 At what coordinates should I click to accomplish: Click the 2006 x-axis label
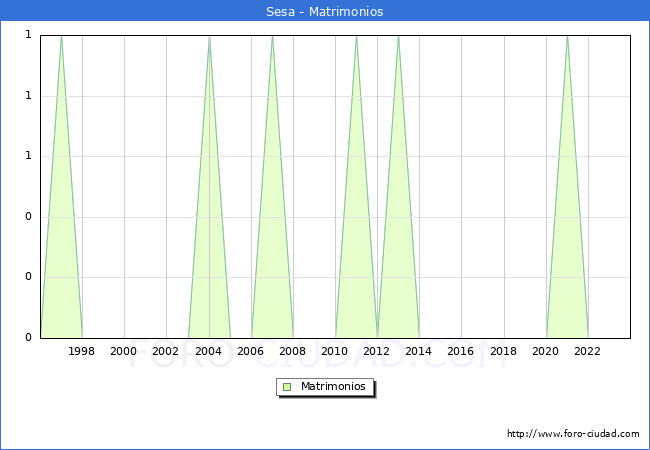250,351
